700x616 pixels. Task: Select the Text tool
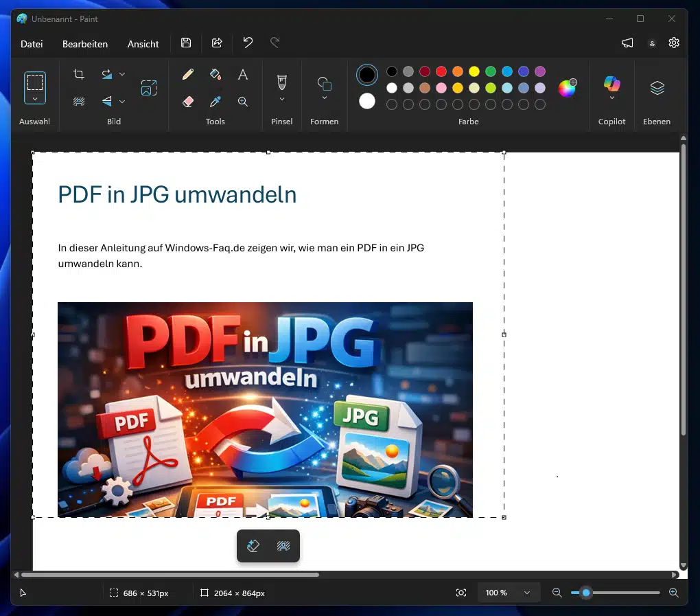[243, 74]
